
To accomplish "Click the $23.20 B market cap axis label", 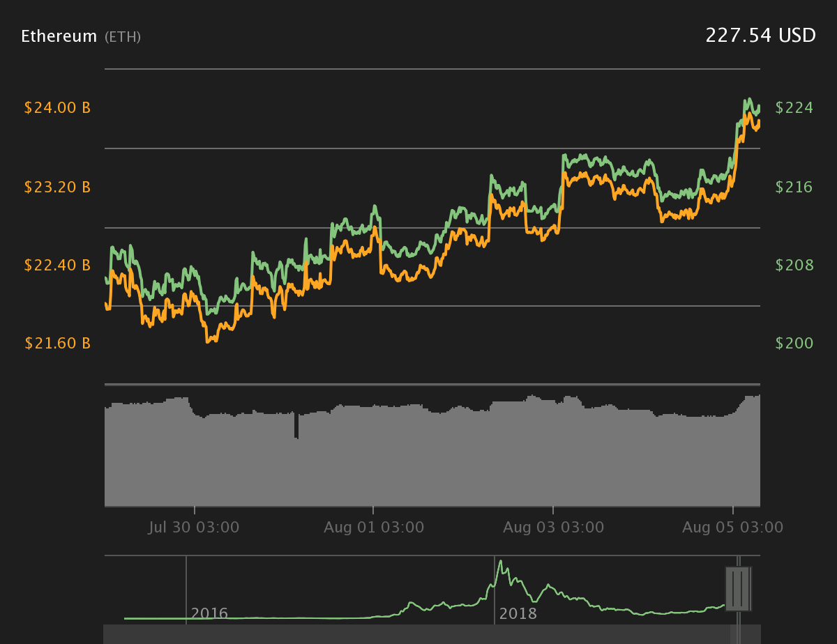I will 58,187.
